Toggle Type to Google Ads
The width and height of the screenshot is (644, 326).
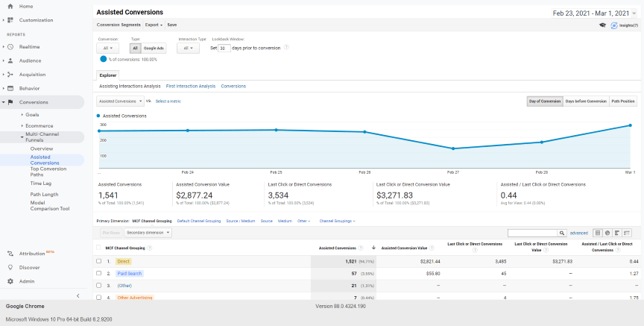pyautogui.click(x=154, y=48)
